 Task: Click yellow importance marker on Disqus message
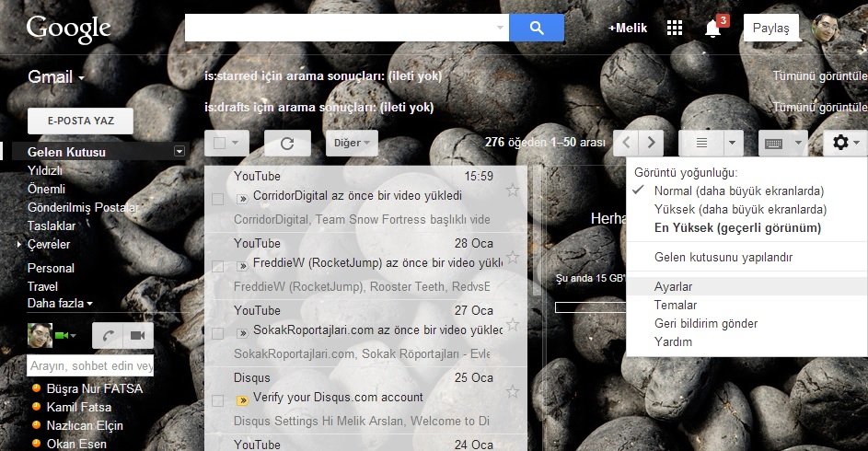[242, 400]
